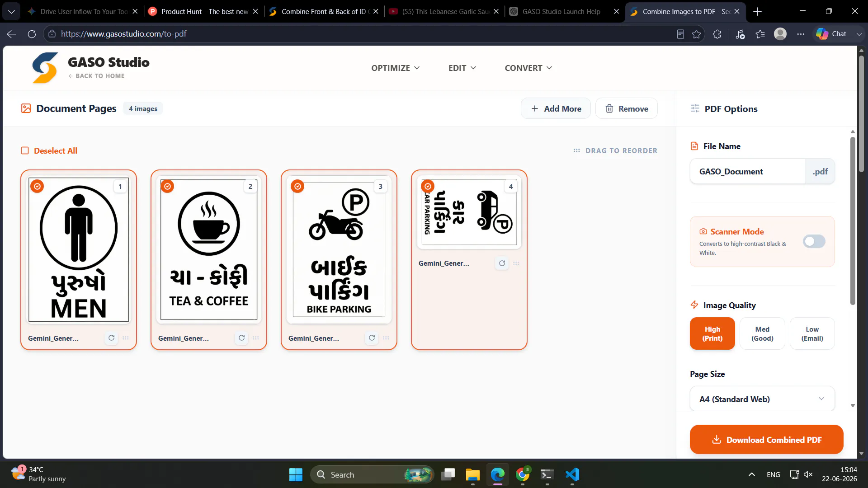The height and width of the screenshot is (488, 868).
Task: Select Med (Good) image quality
Action: (762, 333)
